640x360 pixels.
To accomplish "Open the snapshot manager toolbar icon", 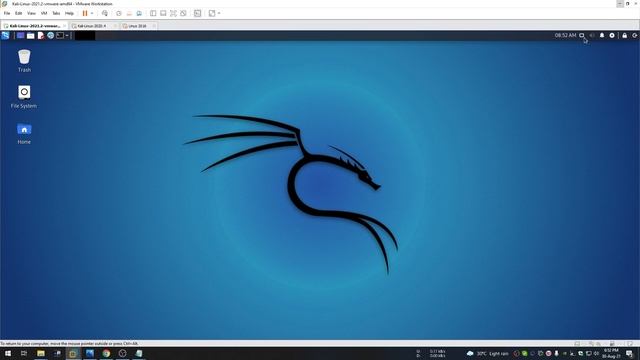I will click(139, 13).
